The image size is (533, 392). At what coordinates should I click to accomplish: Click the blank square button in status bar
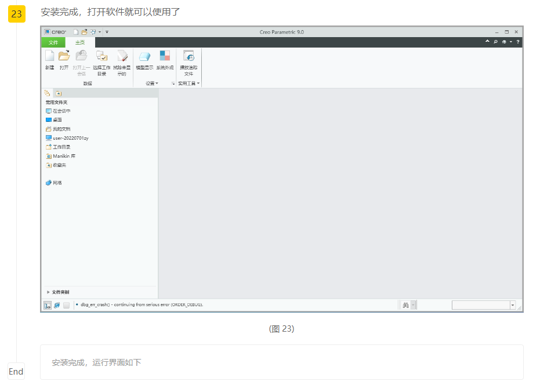[x=66, y=305]
